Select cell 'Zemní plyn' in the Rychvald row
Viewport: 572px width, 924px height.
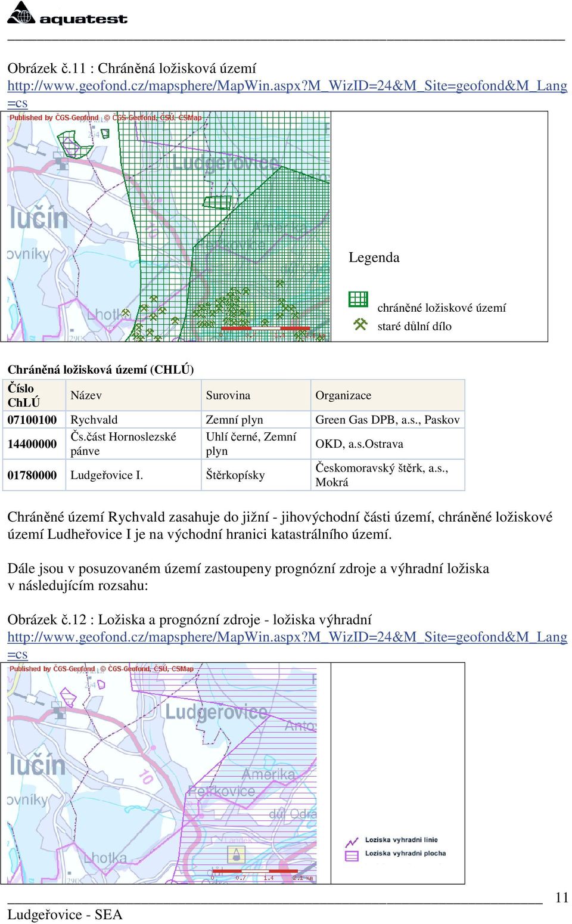coord(234,420)
